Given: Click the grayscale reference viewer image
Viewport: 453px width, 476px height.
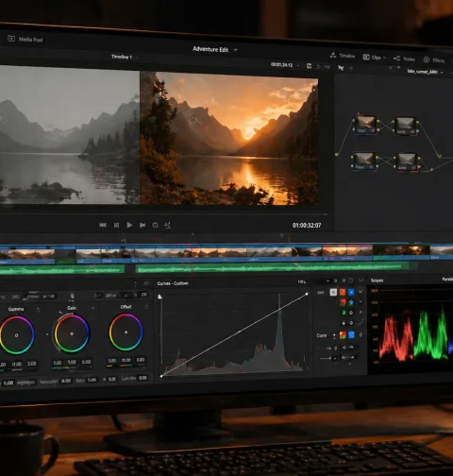Looking at the screenshot, I should pos(70,135).
